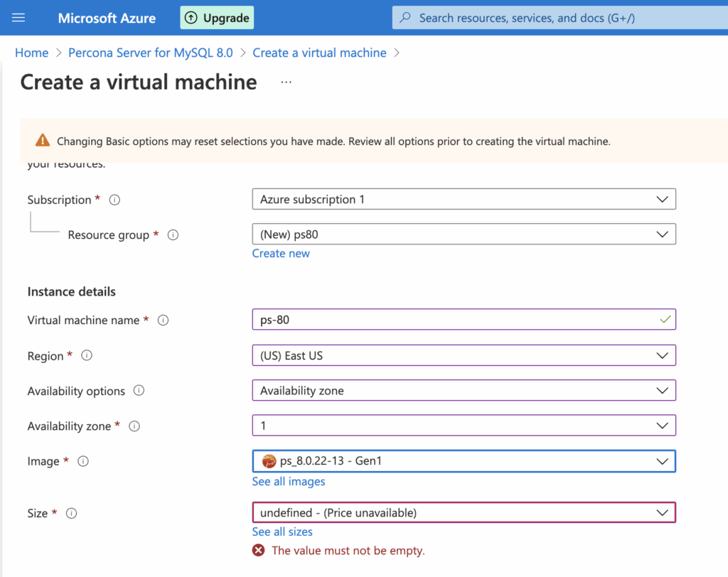Image resolution: width=728 pixels, height=577 pixels.
Task: View the Subscription info tooltip icon
Action: pyautogui.click(x=114, y=200)
